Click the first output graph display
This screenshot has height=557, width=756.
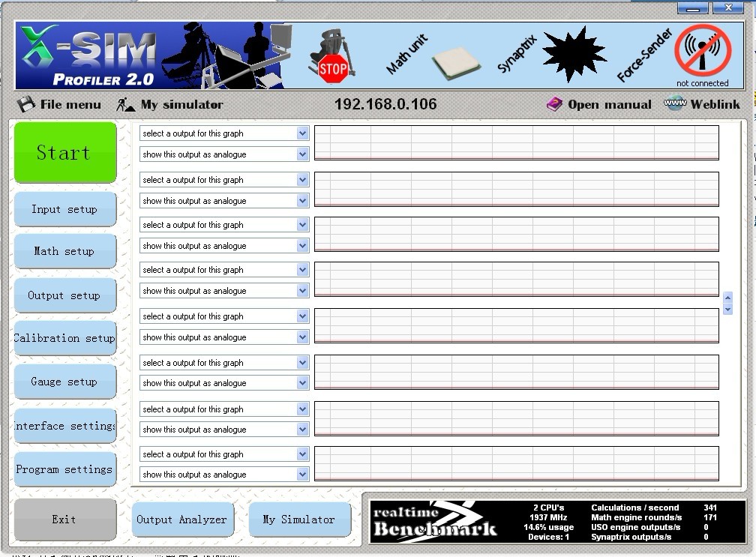click(x=516, y=142)
